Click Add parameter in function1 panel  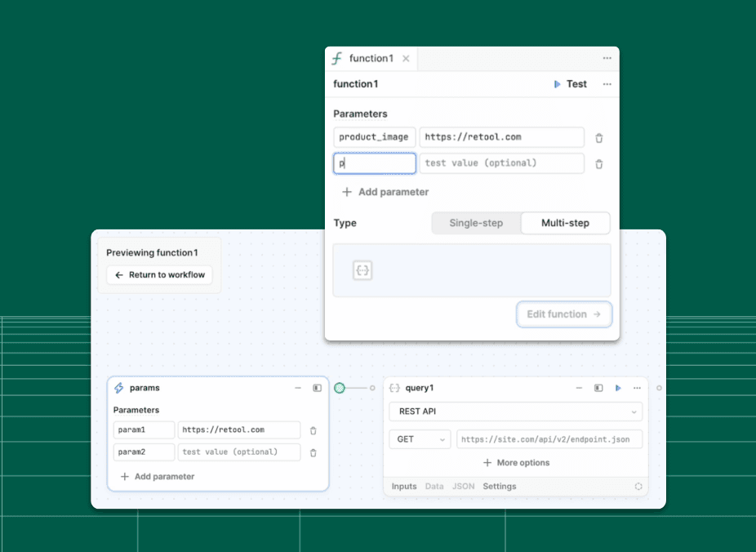[385, 192]
